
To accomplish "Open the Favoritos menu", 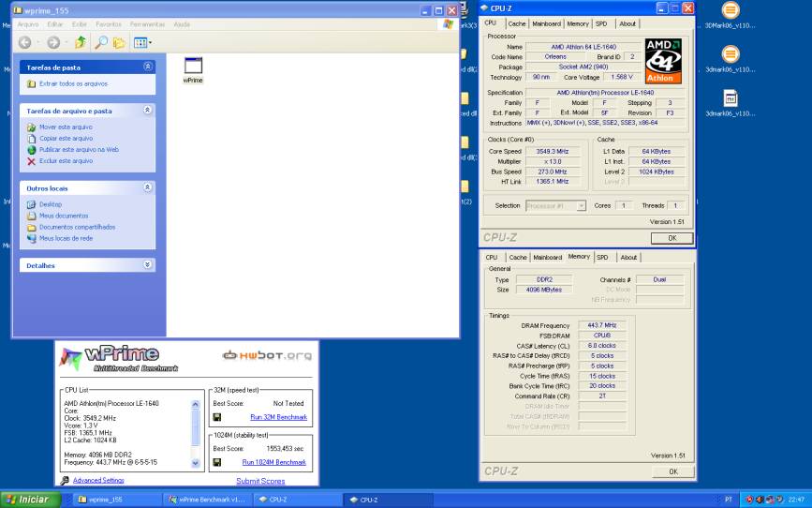I will (109, 24).
